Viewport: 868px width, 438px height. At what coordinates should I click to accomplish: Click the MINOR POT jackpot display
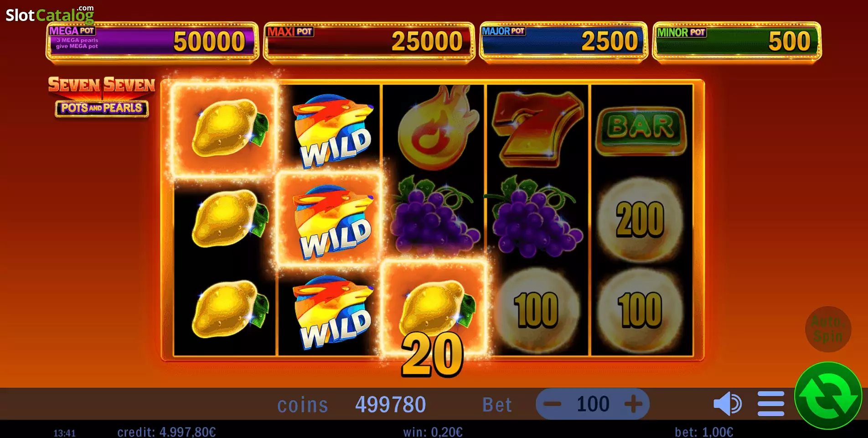point(737,41)
